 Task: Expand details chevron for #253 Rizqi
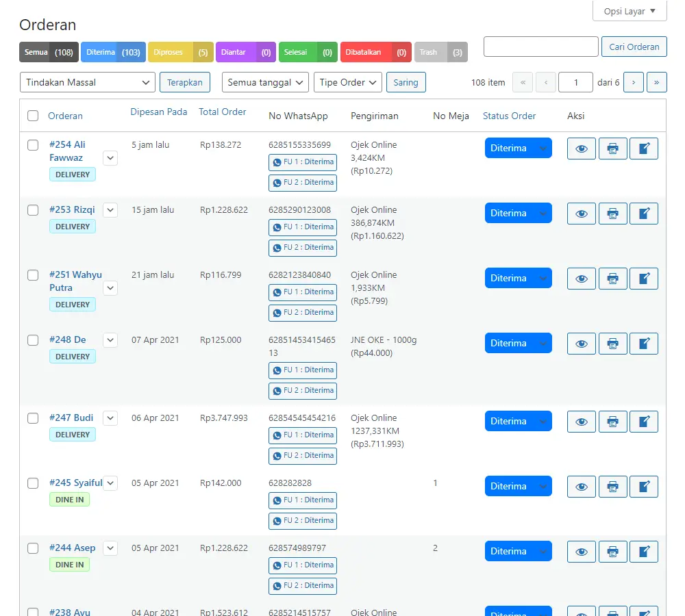[x=110, y=210]
